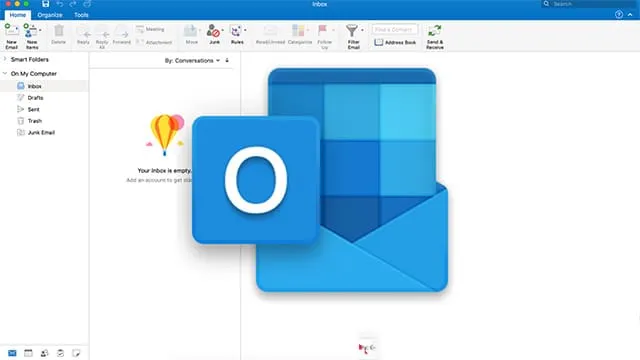Open the New Items icon
Screen dimensions: 640x360
point(31,32)
